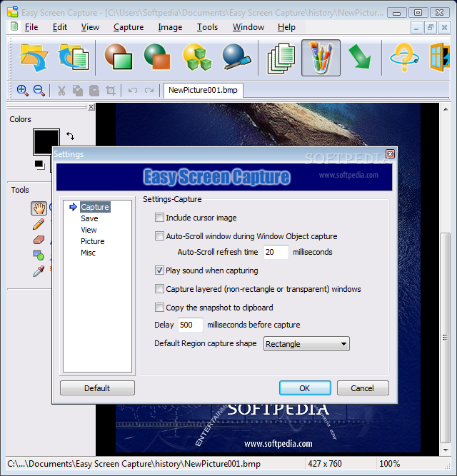Open Default Region capture shape dropdown
Image resolution: width=457 pixels, height=476 pixels.
click(x=306, y=344)
